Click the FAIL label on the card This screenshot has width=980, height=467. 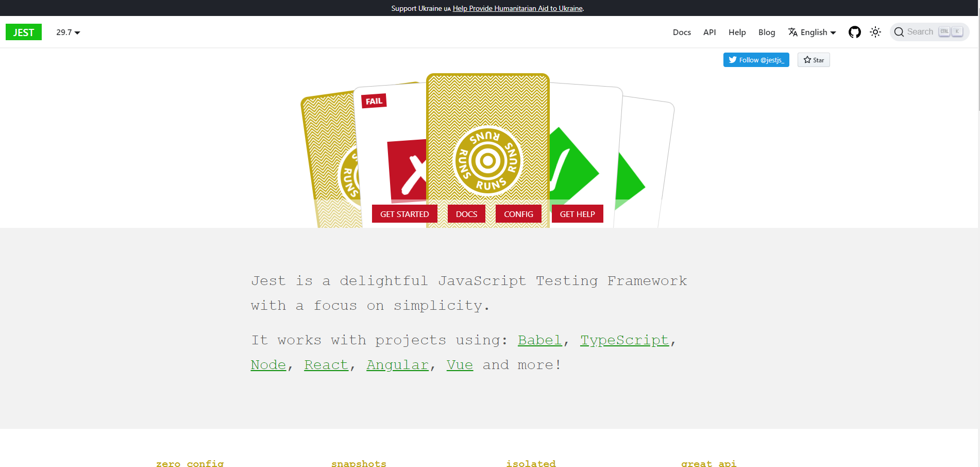point(374,101)
